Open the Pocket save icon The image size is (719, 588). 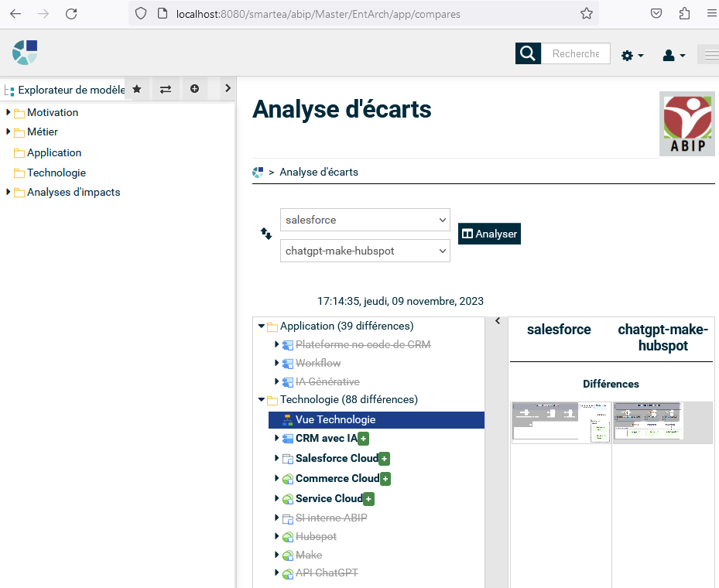coord(656,14)
